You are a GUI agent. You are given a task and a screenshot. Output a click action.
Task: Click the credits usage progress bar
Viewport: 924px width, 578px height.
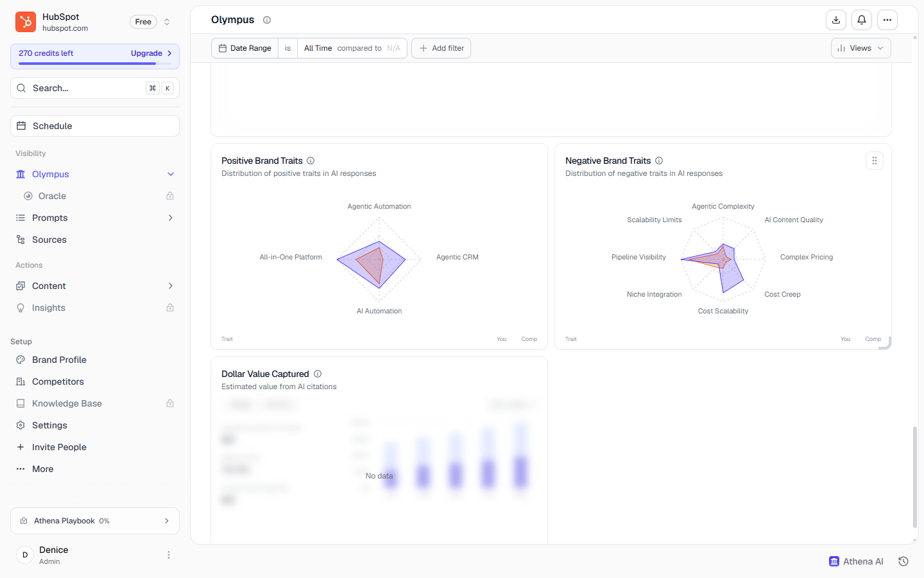95,64
